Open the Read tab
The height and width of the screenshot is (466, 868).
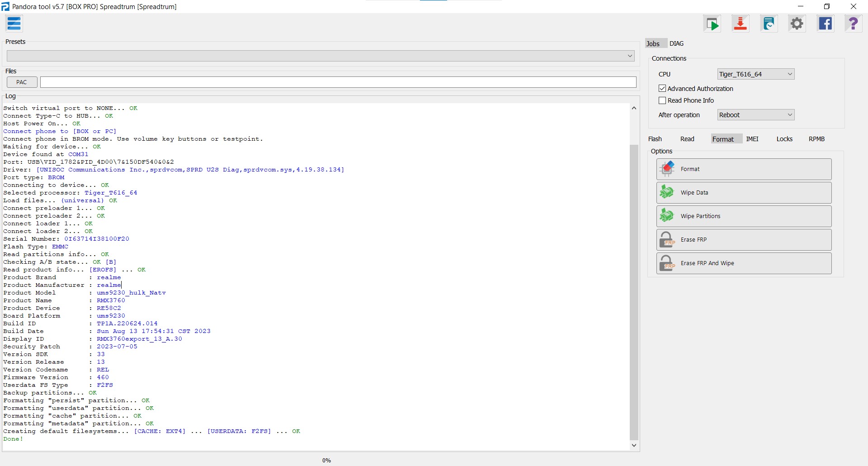coord(687,139)
